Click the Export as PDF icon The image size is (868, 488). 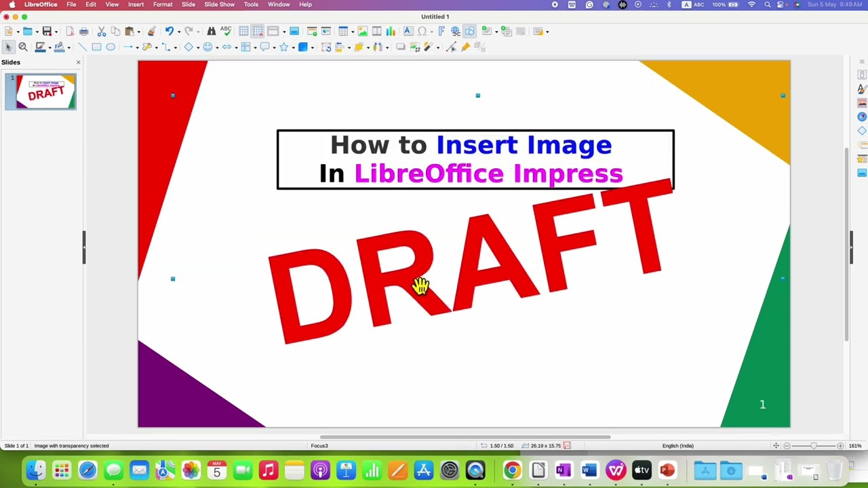[70, 31]
